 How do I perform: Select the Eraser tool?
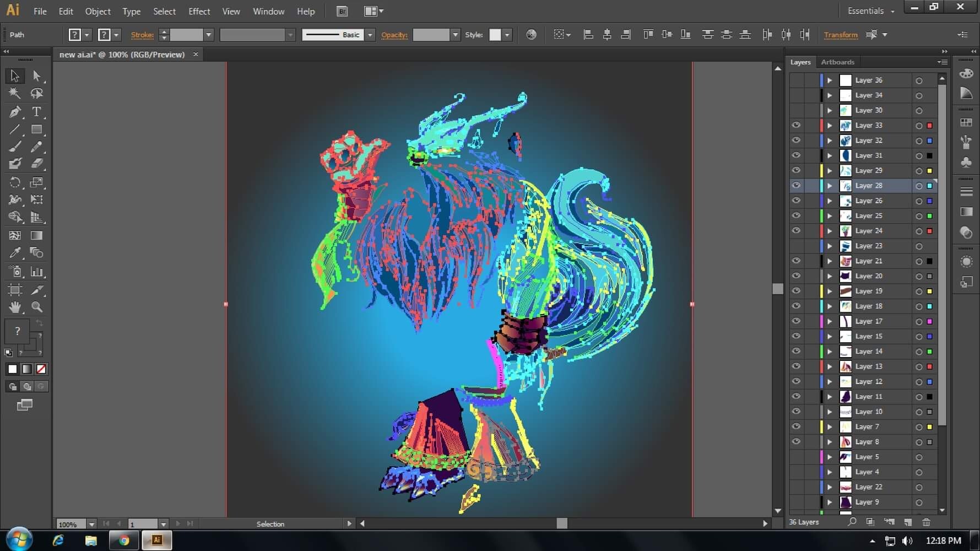[x=36, y=163]
